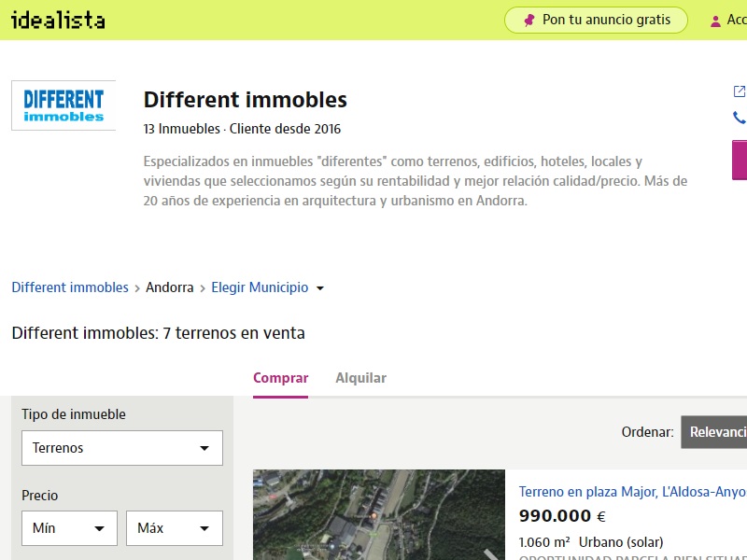This screenshot has height=560, width=747.
Task: Open the aerial photo of the listing
Action: tap(379, 515)
